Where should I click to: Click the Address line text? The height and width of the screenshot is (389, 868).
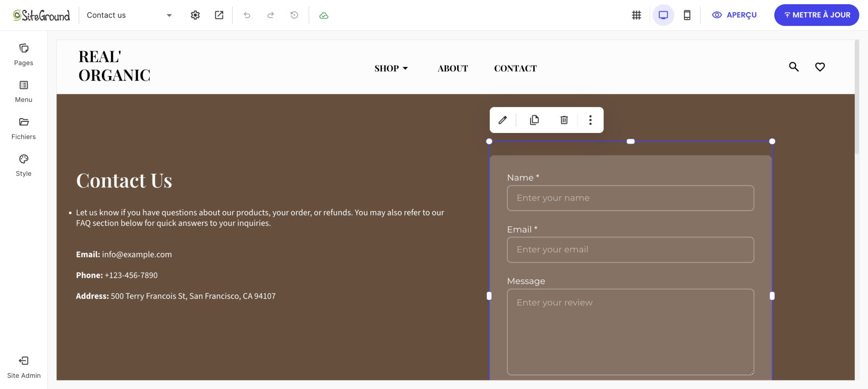(176, 296)
